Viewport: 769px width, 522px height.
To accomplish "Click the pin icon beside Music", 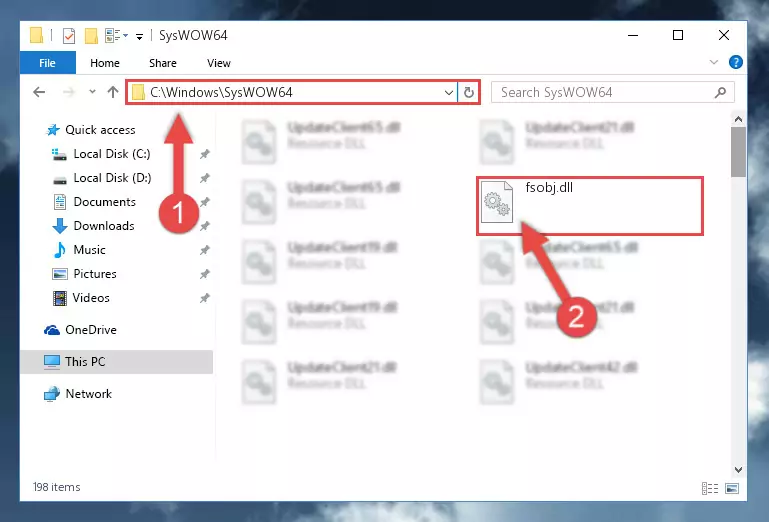I will point(205,250).
